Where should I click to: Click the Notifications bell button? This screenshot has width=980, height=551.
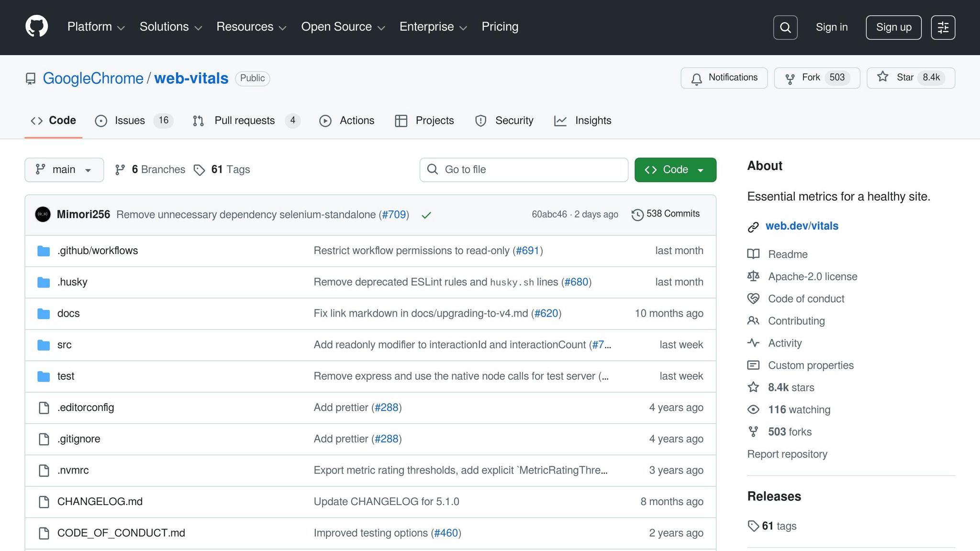tap(724, 78)
